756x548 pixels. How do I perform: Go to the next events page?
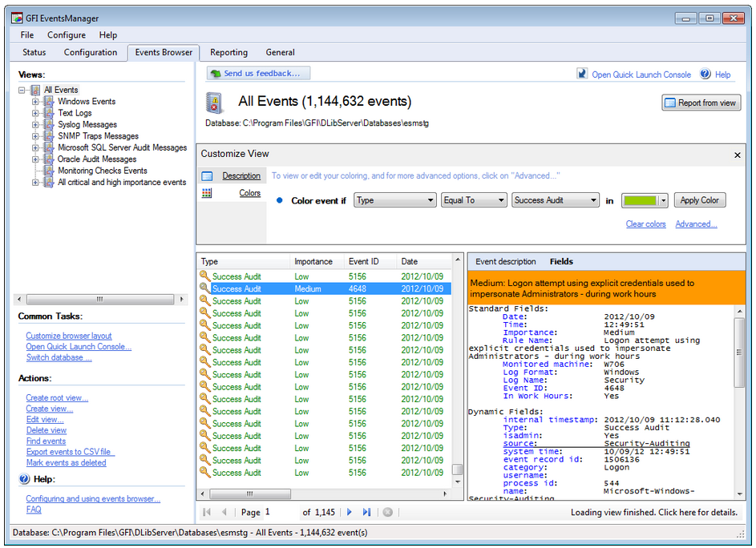coord(350,512)
